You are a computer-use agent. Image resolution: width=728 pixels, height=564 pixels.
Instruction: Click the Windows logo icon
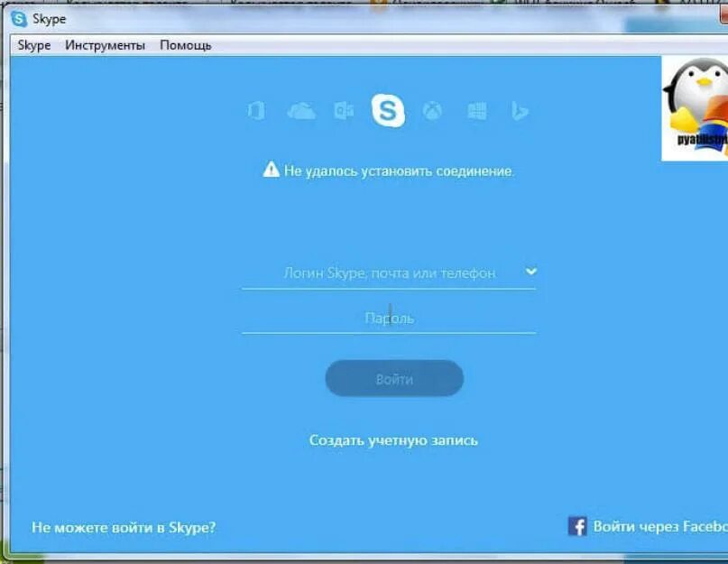click(x=477, y=111)
